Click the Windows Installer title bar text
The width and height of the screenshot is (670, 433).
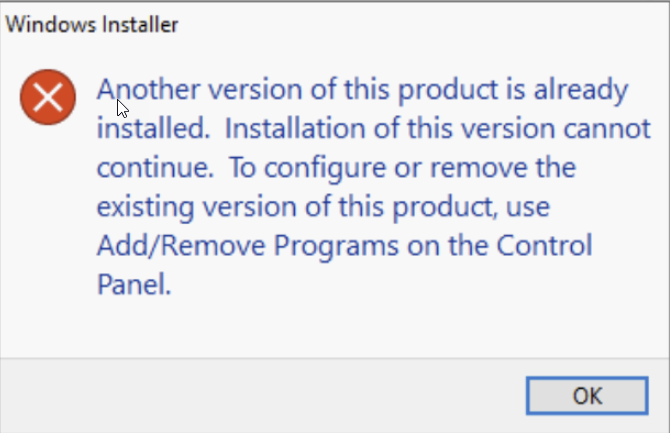point(92,25)
